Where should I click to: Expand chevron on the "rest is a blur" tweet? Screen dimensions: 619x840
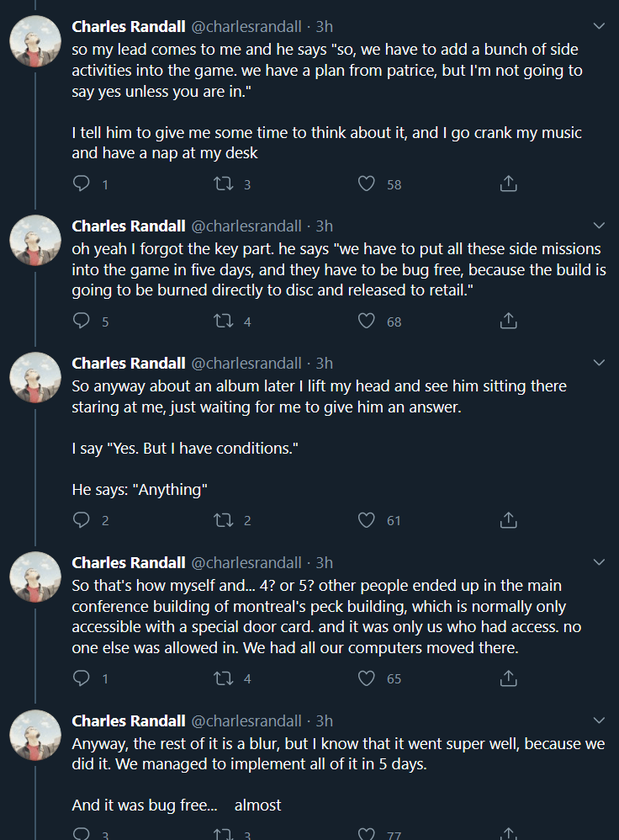(x=599, y=721)
